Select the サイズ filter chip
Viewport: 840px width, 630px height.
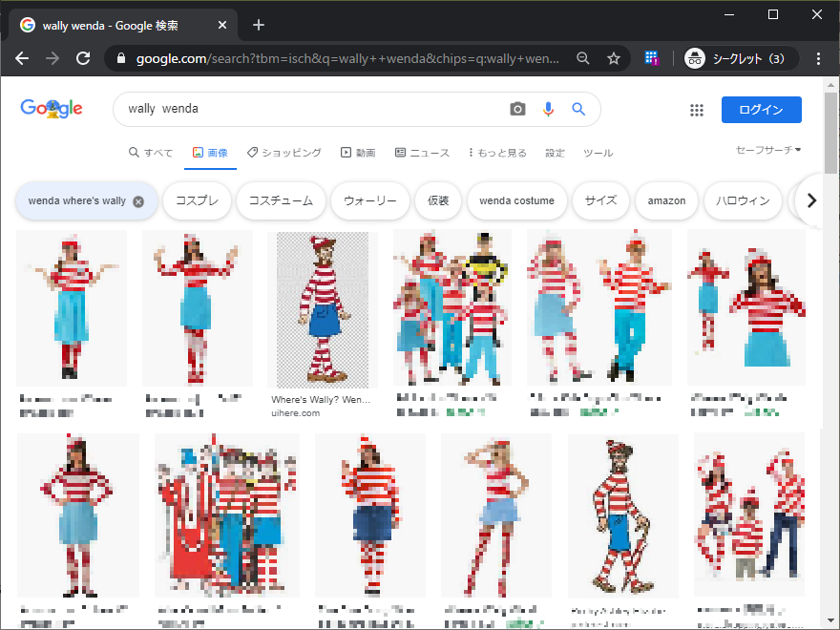[600, 200]
